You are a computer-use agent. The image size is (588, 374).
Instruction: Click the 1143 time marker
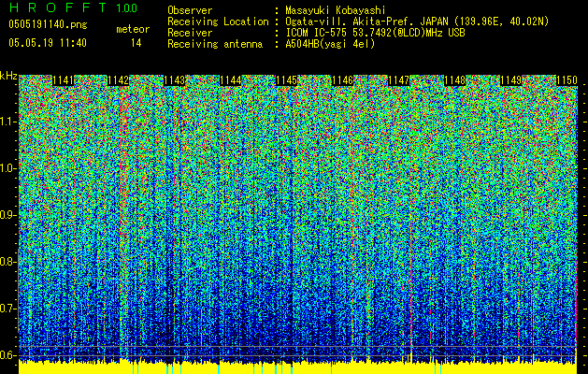[175, 80]
